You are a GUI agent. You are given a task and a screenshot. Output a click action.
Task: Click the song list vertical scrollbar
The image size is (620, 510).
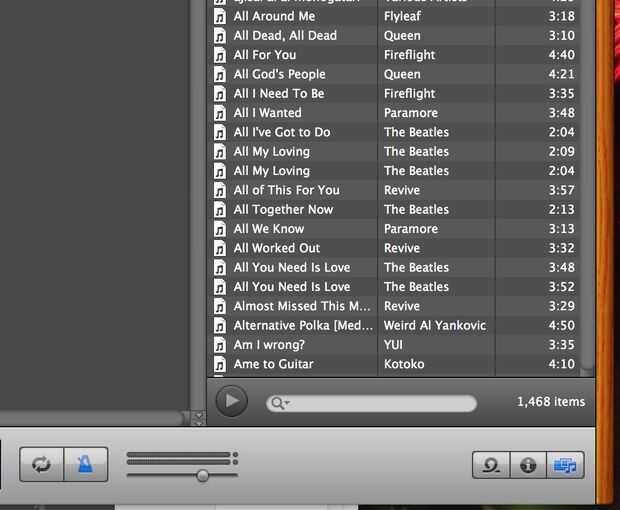pyautogui.click(x=588, y=186)
